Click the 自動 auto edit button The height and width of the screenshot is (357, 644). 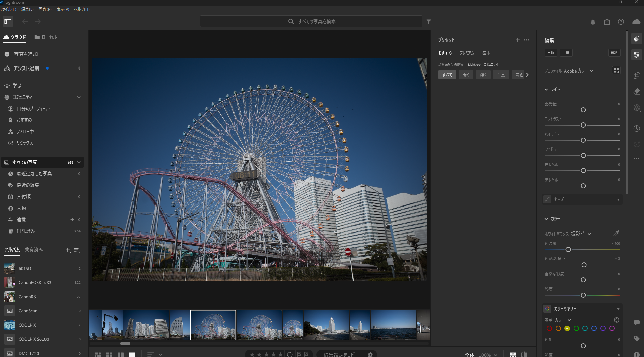(551, 53)
